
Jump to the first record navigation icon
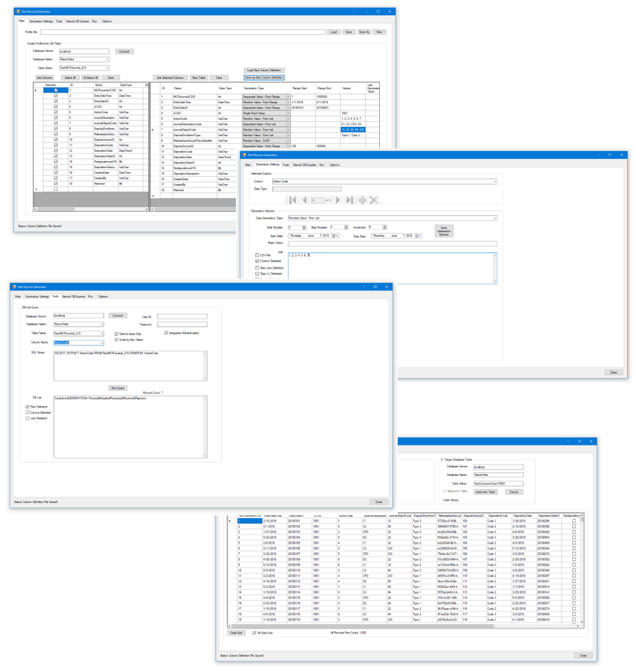coord(291,200)
